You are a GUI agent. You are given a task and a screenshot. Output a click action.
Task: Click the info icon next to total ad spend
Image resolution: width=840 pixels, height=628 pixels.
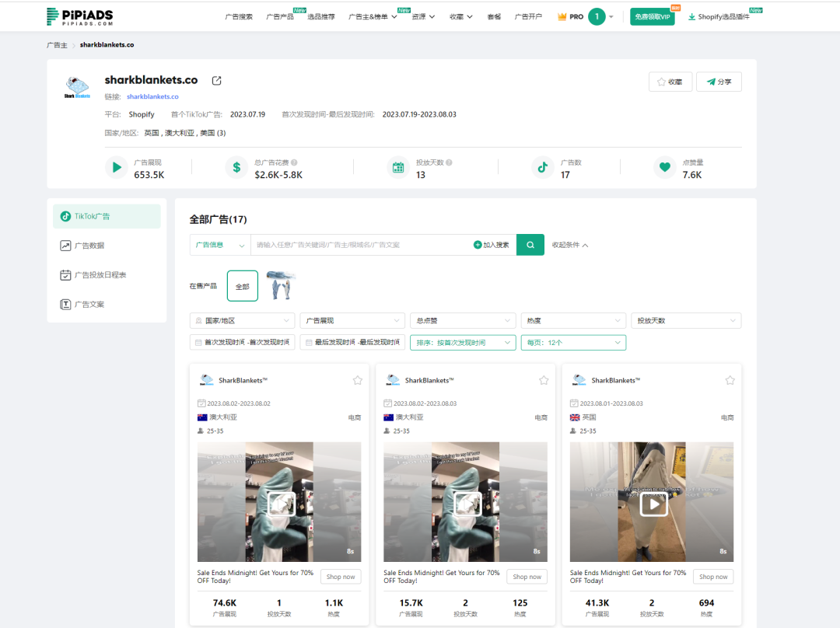pos(294,162)
